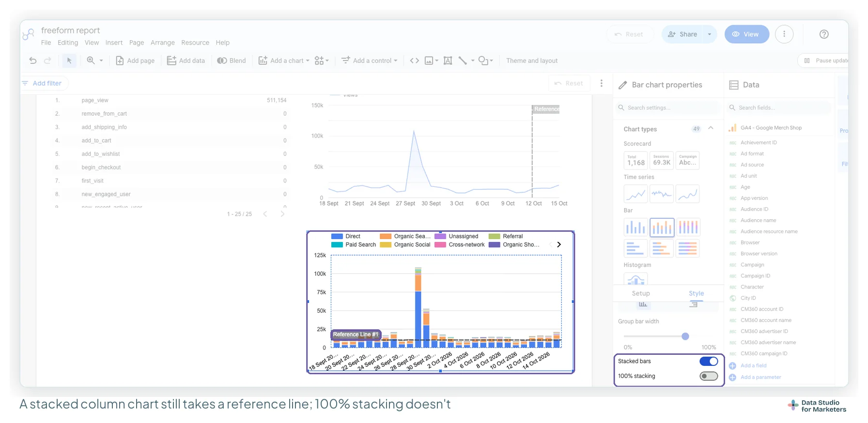The height and width of the screenshot is (423, 868).
Task: Open the help question mark icon
Action: click(x=824, y=34)
